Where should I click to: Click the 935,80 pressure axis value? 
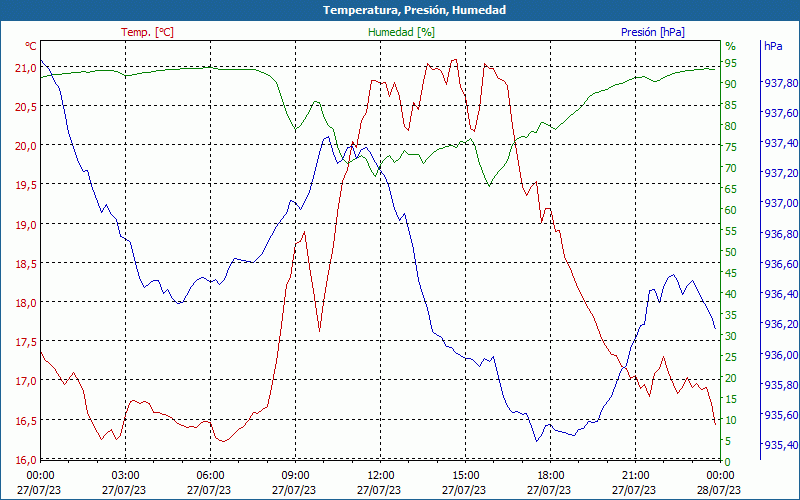(780, 385)
